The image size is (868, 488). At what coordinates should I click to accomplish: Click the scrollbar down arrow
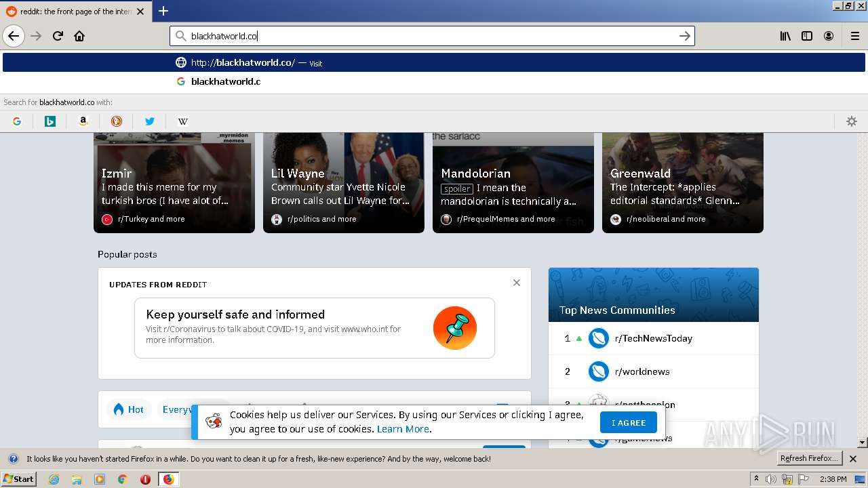(862, 443)
